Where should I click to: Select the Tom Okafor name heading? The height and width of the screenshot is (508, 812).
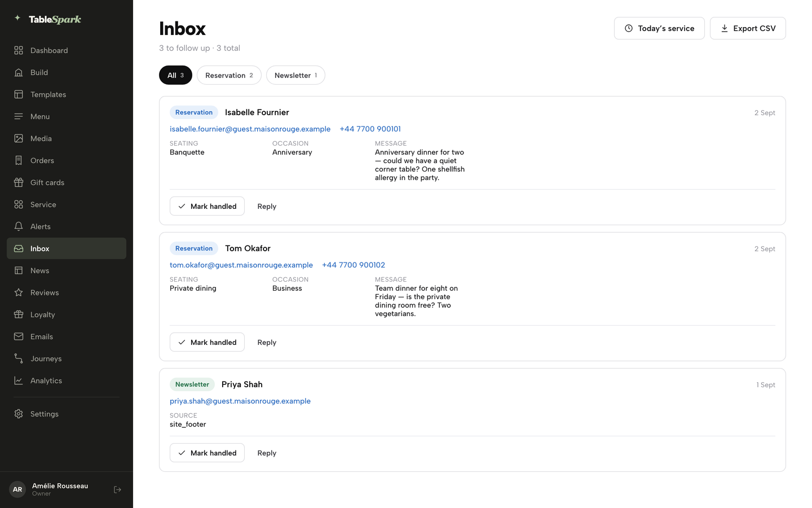click(248, 248)
